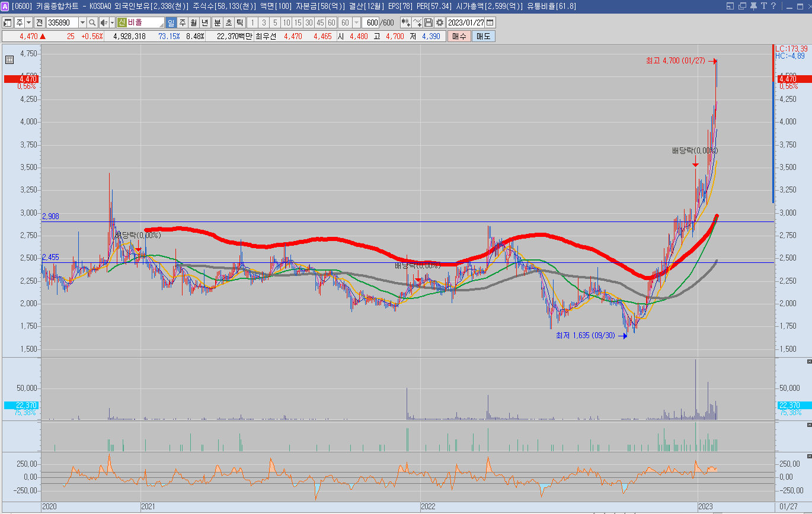Toggle the left panel layout icon
Screen dimensions: 812x514
[8, 23]
